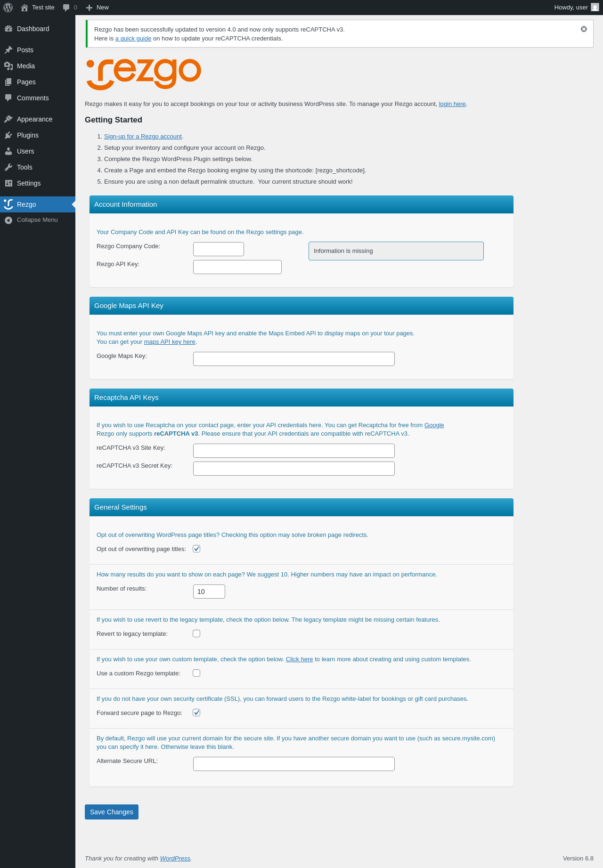Viewport: 603px width, 868px height.
Task: Click the Save Changes button
Action: click(112, 812)
